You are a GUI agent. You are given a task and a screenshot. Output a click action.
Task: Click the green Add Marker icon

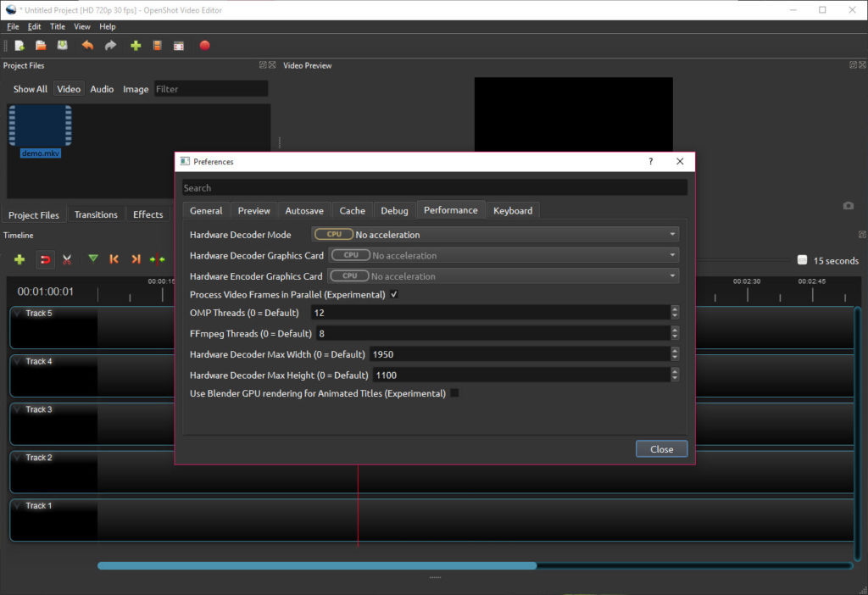click(93, 259)
